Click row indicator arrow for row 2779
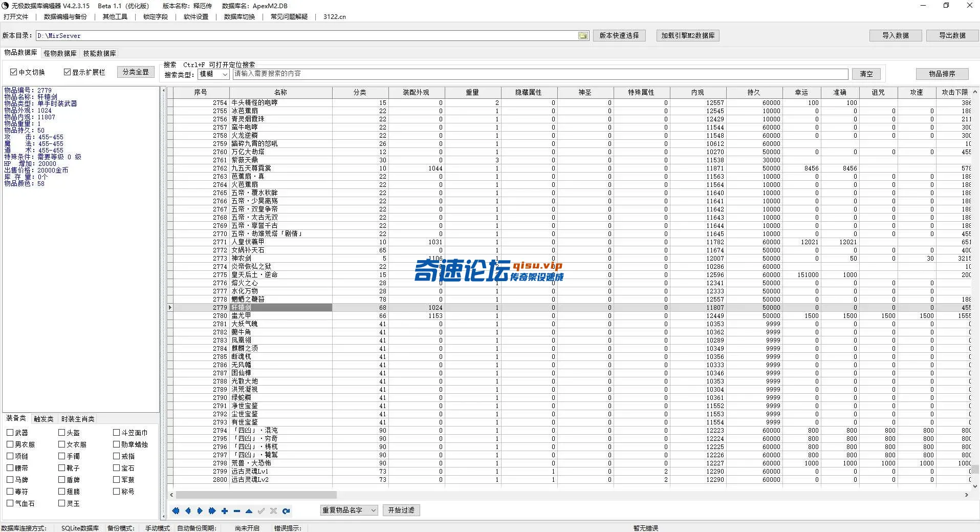Screen dimensions: 980x532 tap(170, 308)
